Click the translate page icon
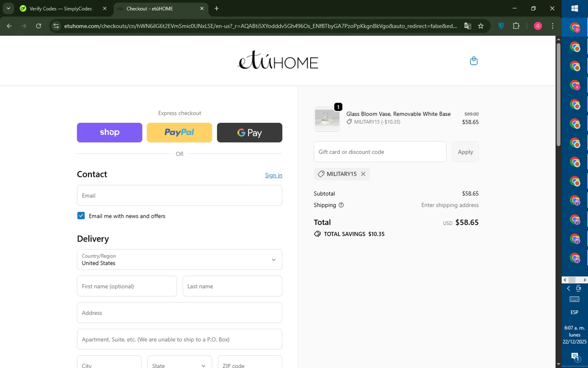The height and width of the screenshot is (368, 588). tap(467, 26)
